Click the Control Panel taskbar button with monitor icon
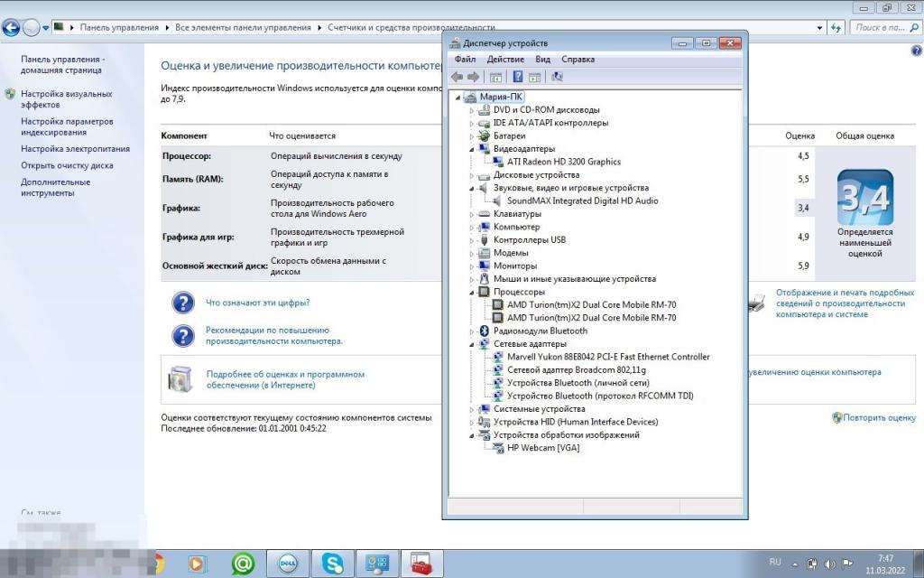The width and height of the screenshot is (924, 578). [x=378, y=564]
